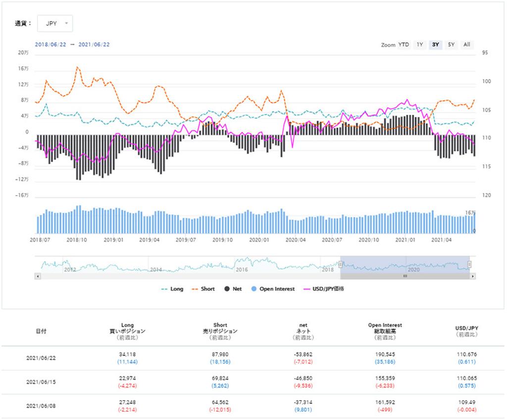Click the USD/JPY value 110.676
The image size is (507, 420).
pyautogui.click(x=467, y=355)
